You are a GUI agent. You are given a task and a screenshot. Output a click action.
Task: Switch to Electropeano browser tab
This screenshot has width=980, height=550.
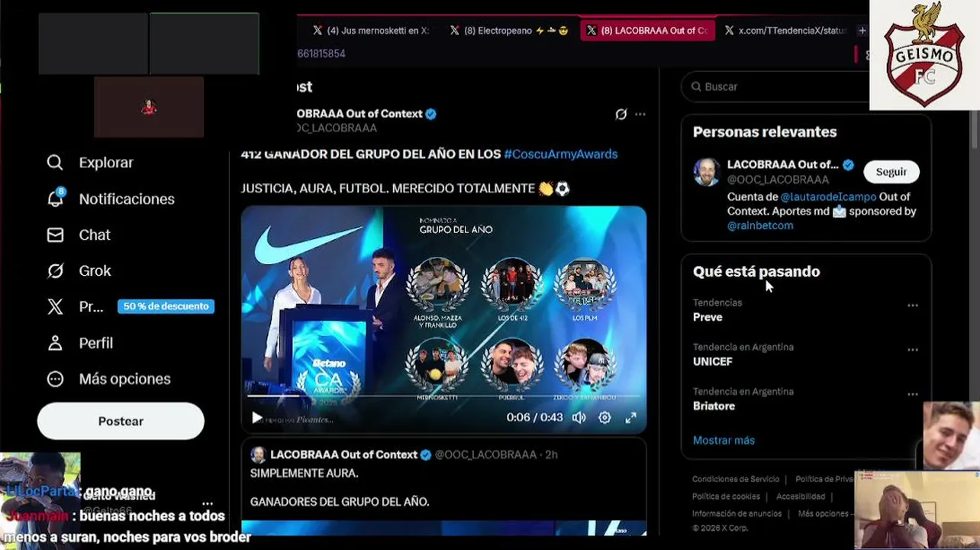click(508, 31)
